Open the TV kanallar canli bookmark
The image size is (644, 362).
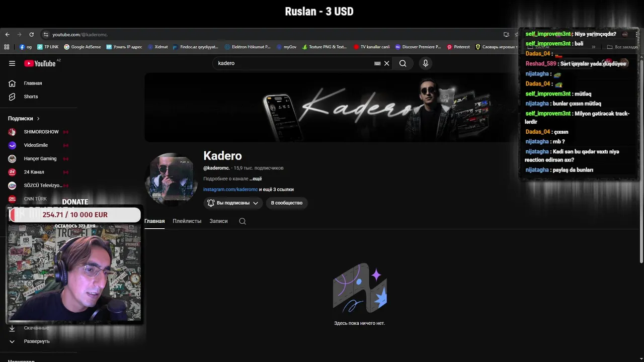click(372, 47)
